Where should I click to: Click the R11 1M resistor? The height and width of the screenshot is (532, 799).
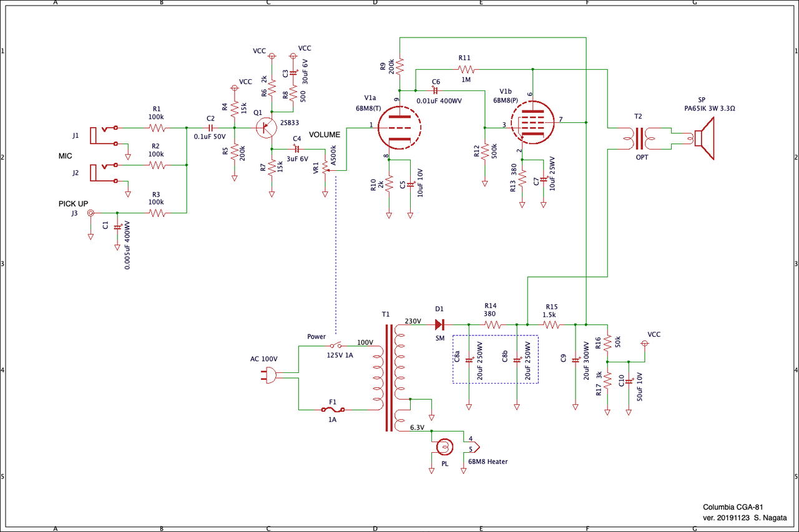(x=466, y=69)
